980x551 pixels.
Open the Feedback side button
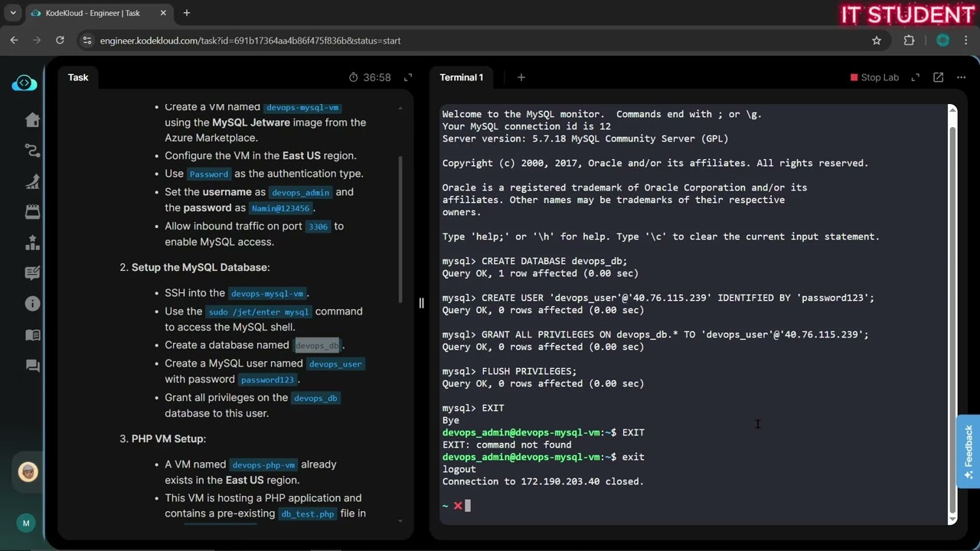click(x=969, y=452)
